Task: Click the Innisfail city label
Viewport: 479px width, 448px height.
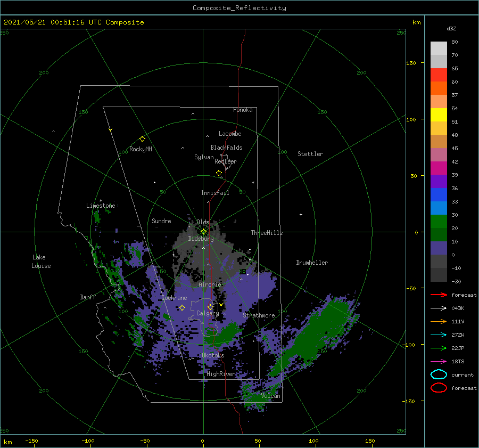Action: 215,193
